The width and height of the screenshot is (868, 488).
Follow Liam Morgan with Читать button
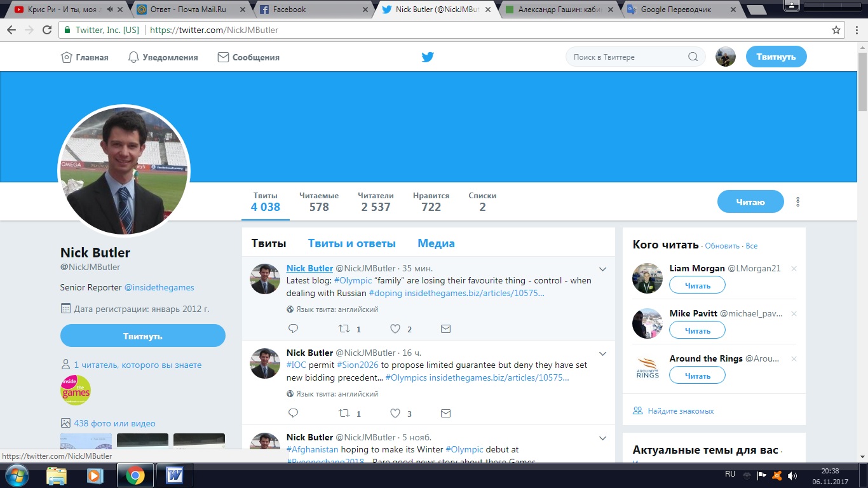[x=697, y=285]
